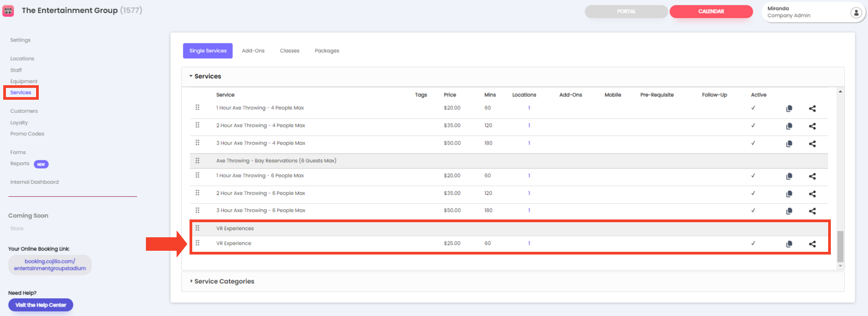Open Equipment in the sidebar

pos(24,81)
